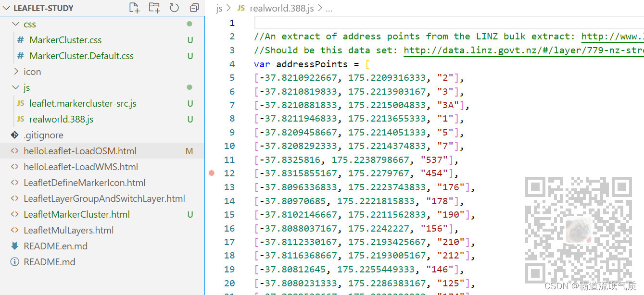Open helloLeaflet-LoadOSM.html
Image resolution: width=644 pixels, height=295 pixels.
[x=80, y=151]
